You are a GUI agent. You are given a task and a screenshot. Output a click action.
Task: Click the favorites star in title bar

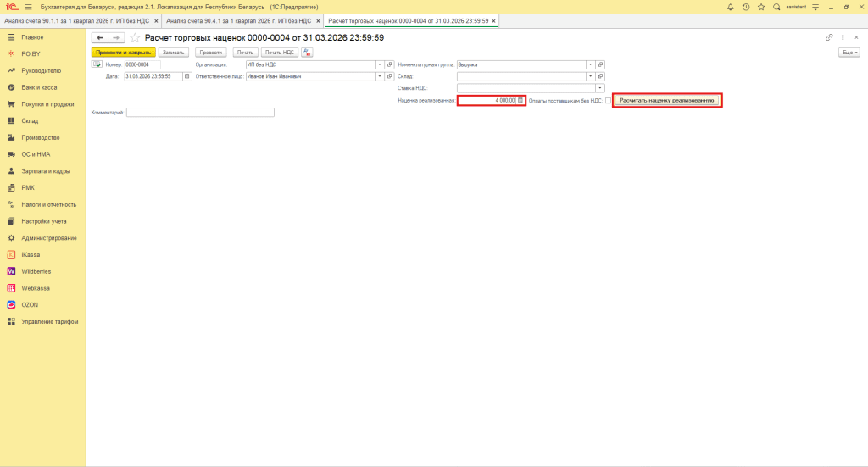(x=760, y=7)
